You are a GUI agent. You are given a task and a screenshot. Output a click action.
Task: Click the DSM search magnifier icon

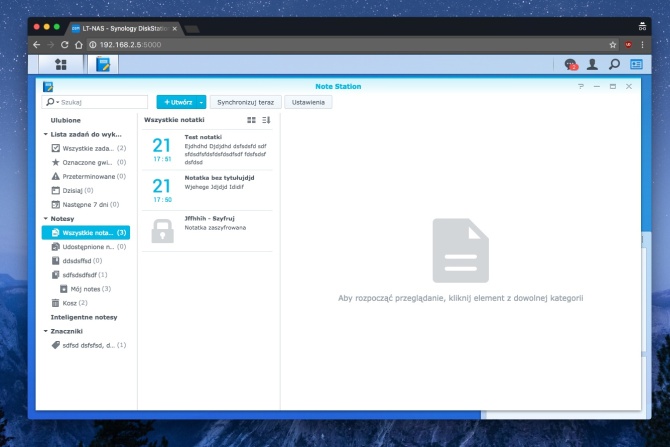(x=614, y=64)
